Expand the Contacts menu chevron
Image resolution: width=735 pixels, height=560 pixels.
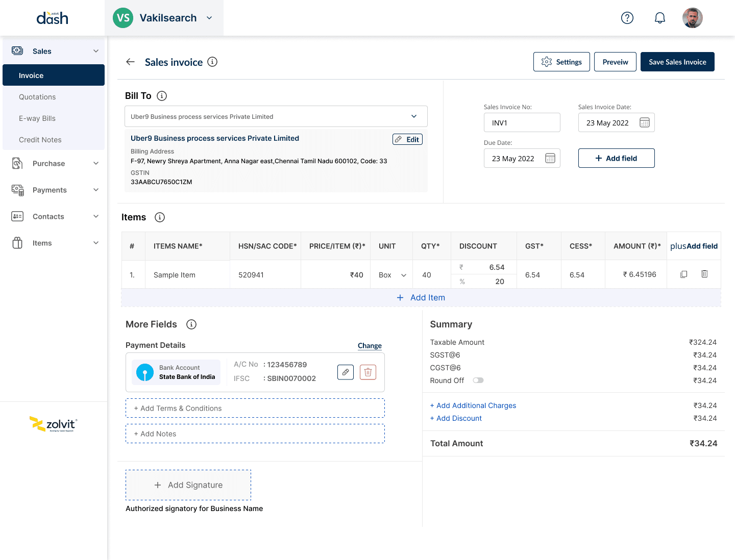point(96,216)
